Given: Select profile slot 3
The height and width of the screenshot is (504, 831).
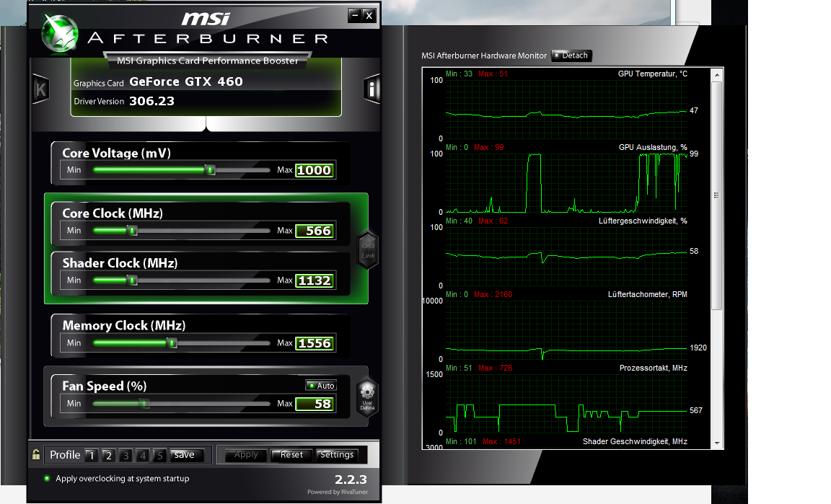Looking at the screenshot, I should pyautogui.click(x=126, y=455).
